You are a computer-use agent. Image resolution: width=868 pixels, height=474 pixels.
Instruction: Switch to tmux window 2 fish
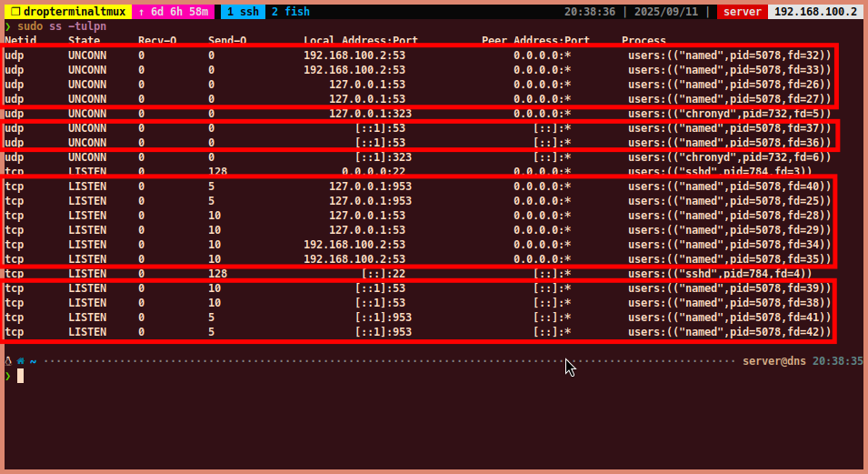pos(289,12)
